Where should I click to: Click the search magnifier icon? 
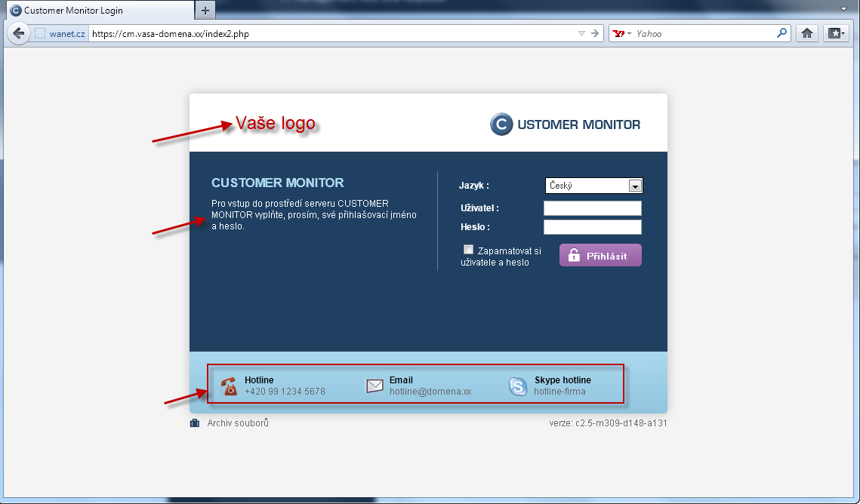[782, 33]
